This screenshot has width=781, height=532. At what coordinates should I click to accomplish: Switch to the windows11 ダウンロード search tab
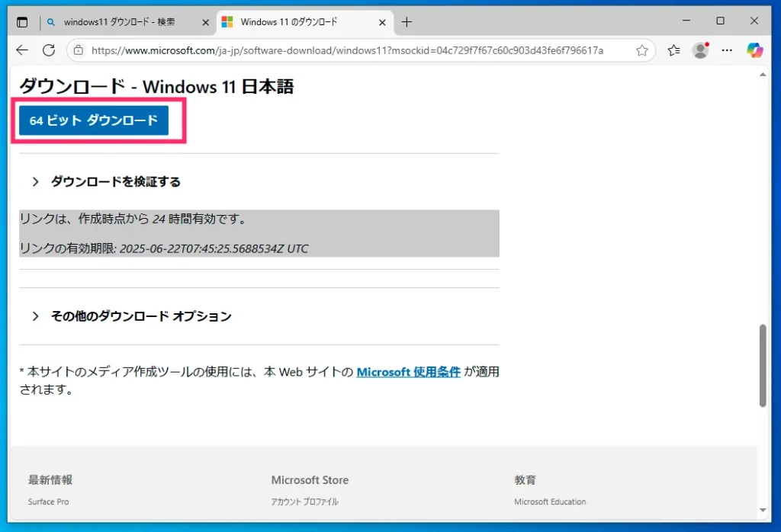pos(120,22)
